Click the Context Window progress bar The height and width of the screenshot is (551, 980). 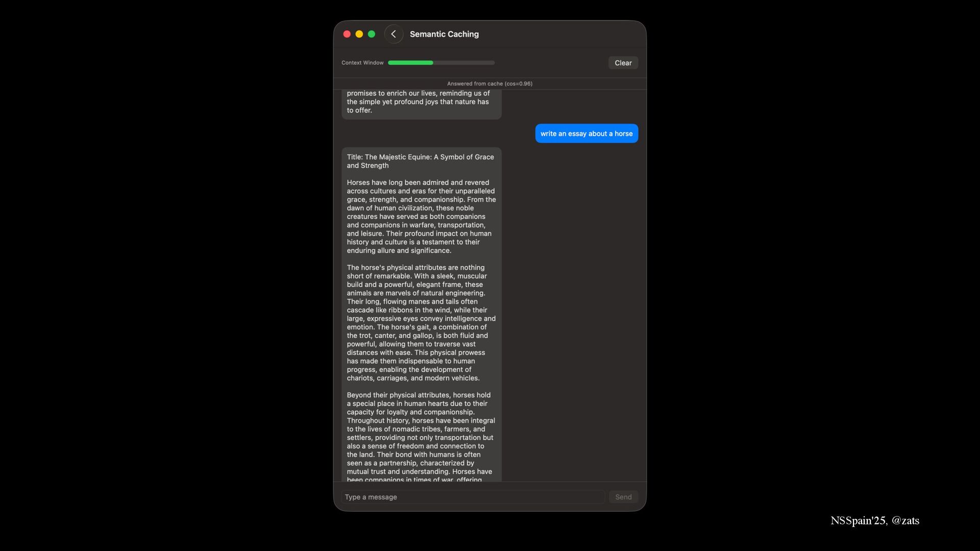click(x=442, y=63)
